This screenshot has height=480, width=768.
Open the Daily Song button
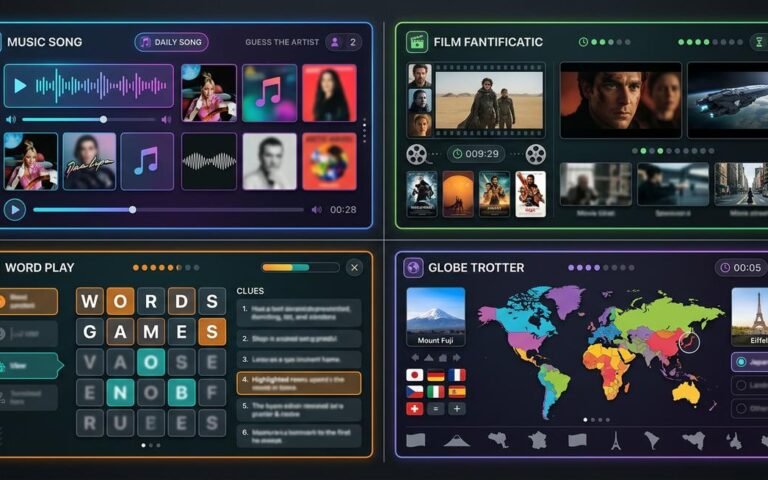pyautogui.click(x=171, y=42)
